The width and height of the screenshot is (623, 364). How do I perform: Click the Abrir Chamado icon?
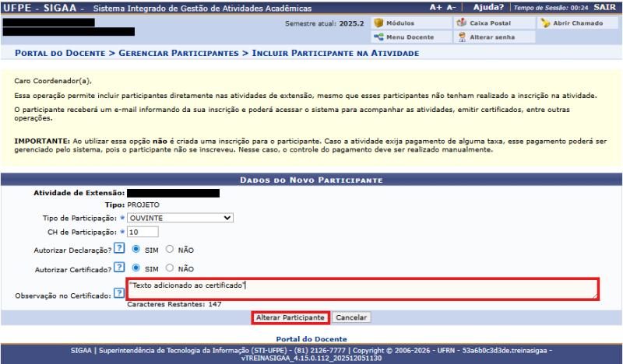[545, 23]
